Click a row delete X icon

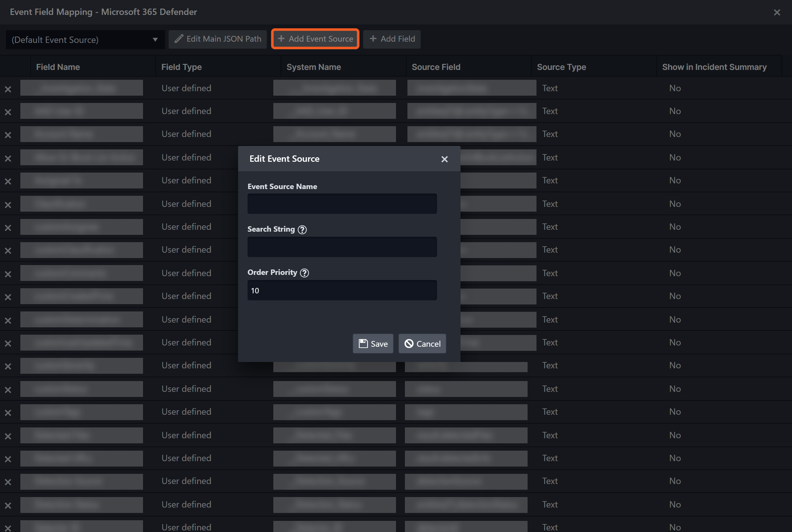[x=8, y=88]
